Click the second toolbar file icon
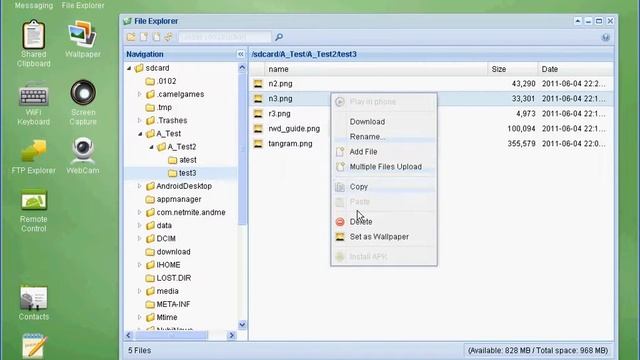 click(144, 37)
